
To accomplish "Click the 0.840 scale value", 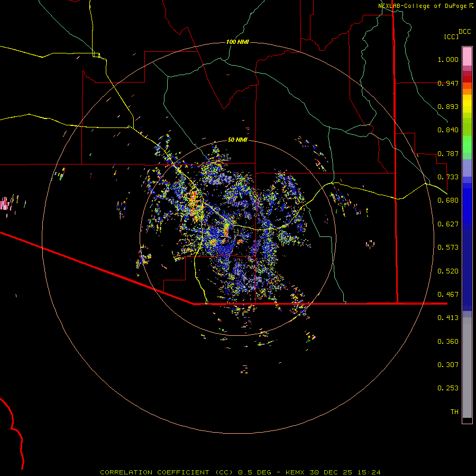I will click(x=448, y=130).
